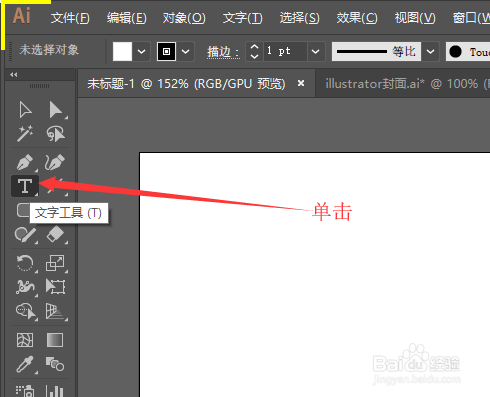The image size is (490, 397).
Task: Open the 文件(F) menu
Action: [70, 18]
